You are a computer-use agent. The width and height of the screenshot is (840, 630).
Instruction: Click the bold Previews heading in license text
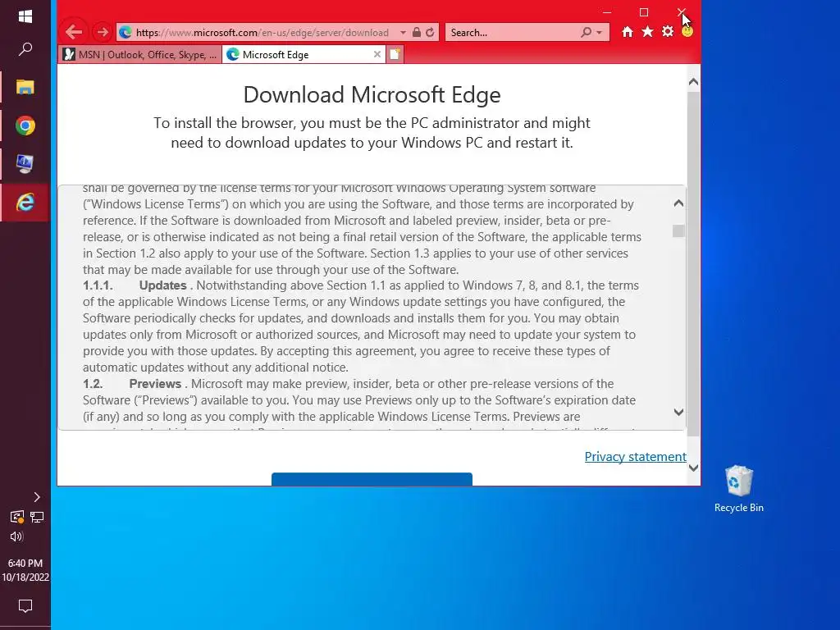pos(155,384)
